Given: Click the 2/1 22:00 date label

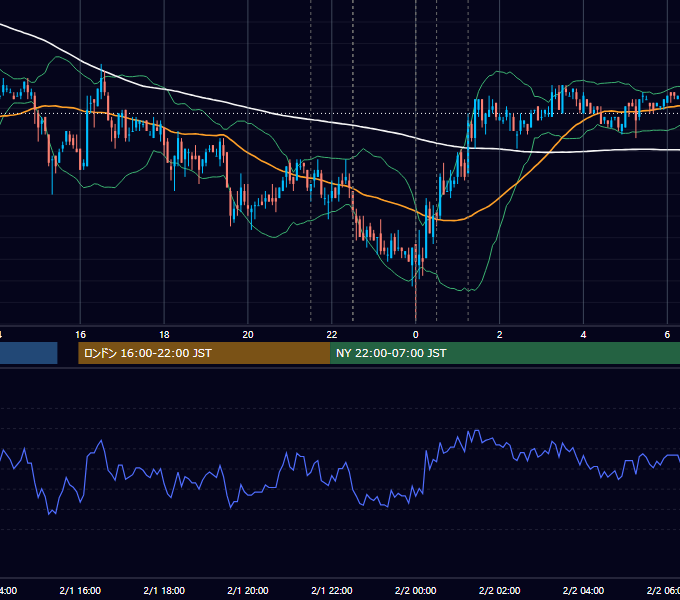Looking at the screenshot, I should 332,590.
